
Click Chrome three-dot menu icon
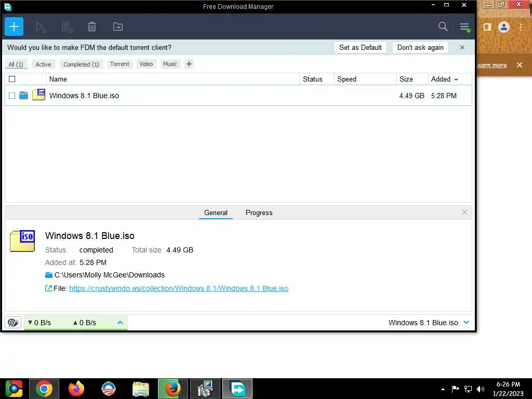pyautogui.click(x=521, y=27)
